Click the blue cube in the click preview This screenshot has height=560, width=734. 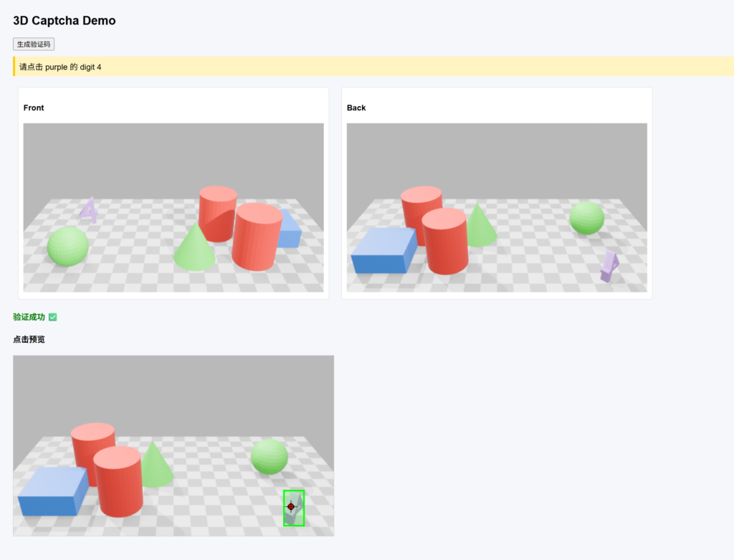(52, 491)
